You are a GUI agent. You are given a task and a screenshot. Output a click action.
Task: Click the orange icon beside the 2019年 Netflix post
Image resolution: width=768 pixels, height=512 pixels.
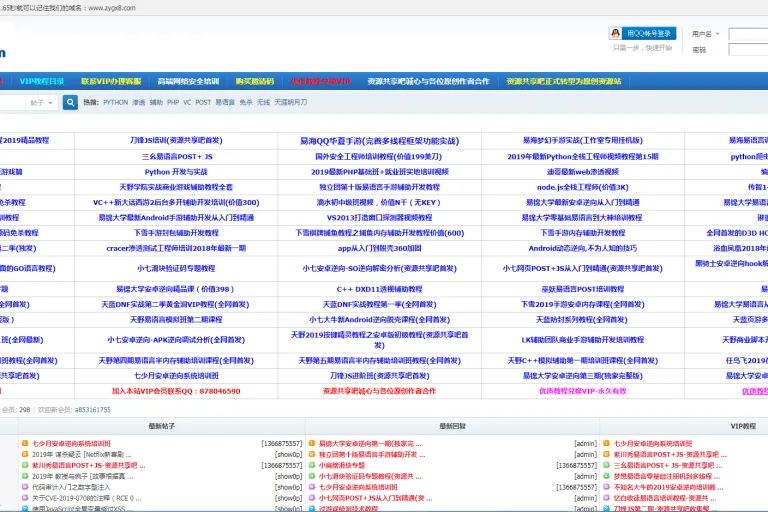click(x=25, y=454)
